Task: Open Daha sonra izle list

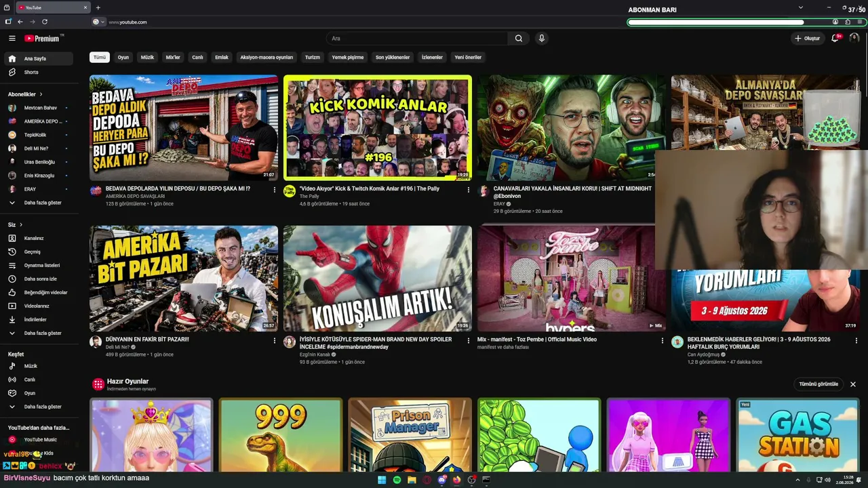Action: point(39,279)
